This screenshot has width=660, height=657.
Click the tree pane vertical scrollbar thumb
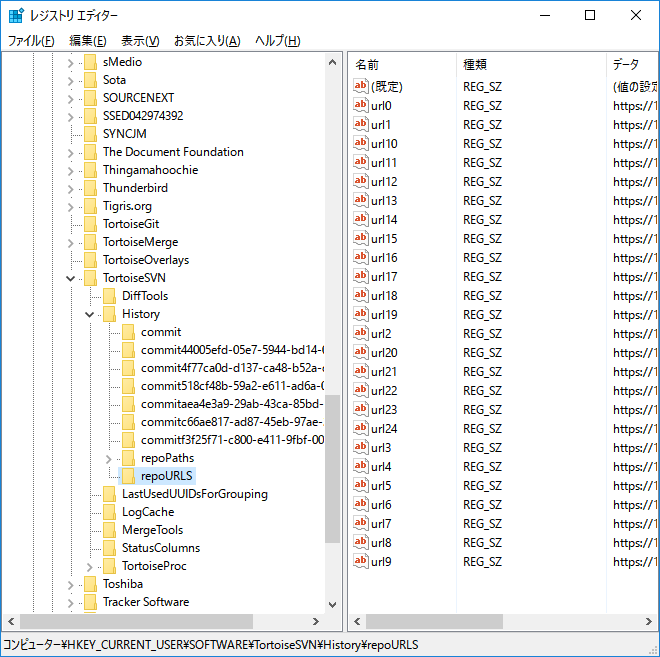[x=333, y=469]
